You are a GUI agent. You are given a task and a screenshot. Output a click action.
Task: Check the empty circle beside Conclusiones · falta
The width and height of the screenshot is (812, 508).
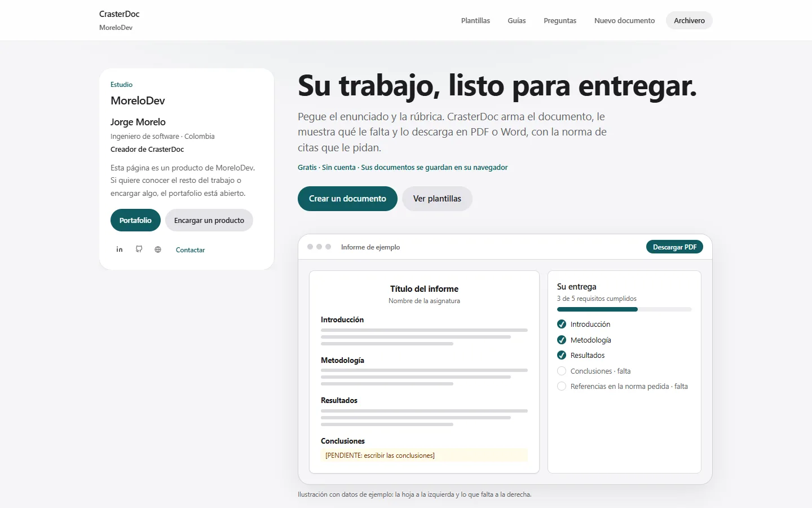point(562,371)
